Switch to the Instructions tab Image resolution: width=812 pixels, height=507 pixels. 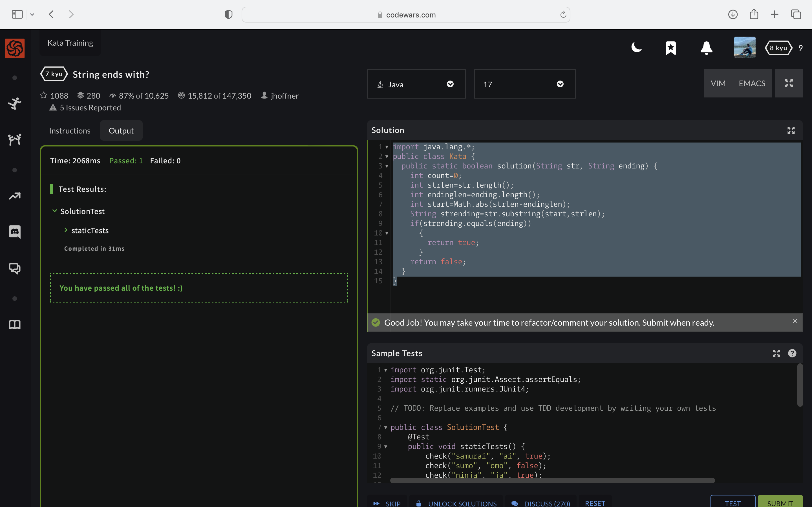70,131
